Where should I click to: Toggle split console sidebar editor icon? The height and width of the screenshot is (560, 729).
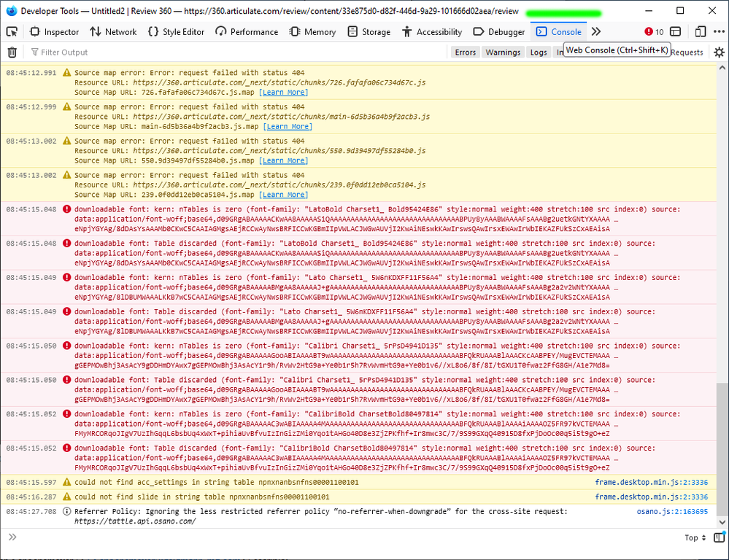(x=718, y=538)
